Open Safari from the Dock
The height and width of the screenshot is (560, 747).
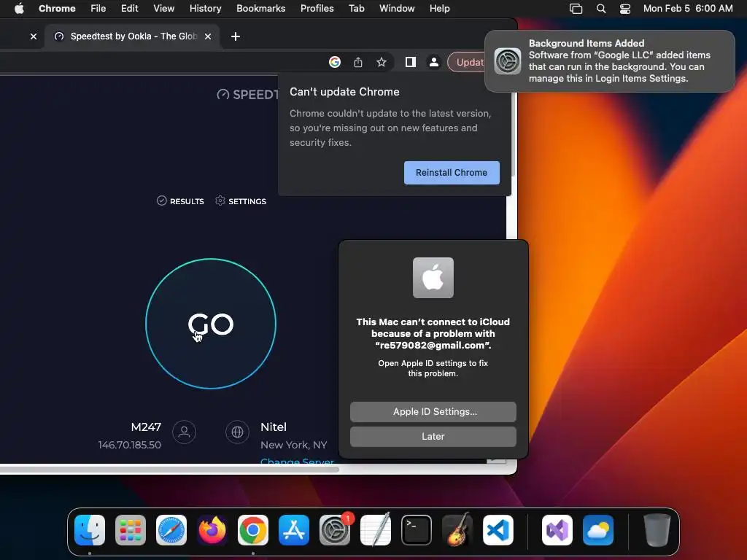tap(171, 530)
